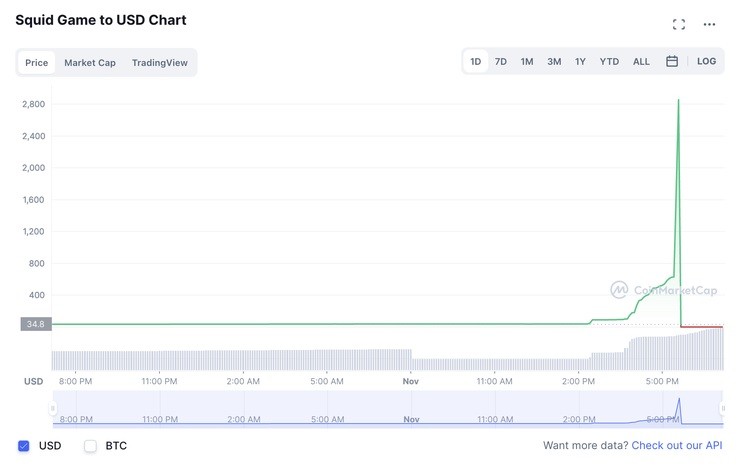Switch to the Market Cap tab
The width and height of the screenshot is (750, 475).
click(x=90, y=63)
